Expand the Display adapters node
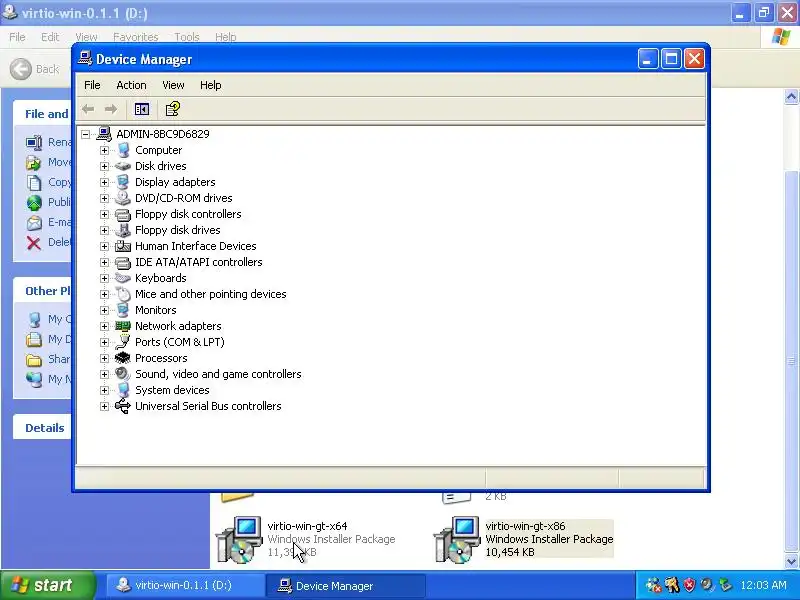The height and width of the screenshot is (600, 800). 104,182
